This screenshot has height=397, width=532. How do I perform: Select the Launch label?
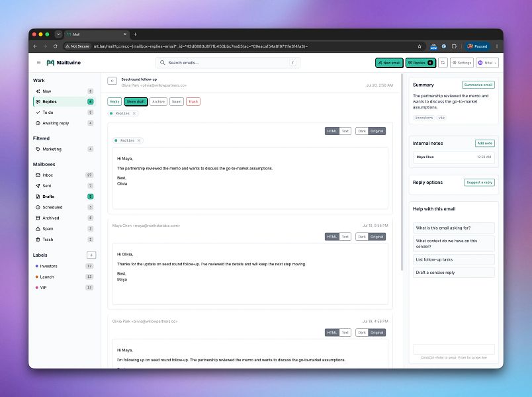64,277
